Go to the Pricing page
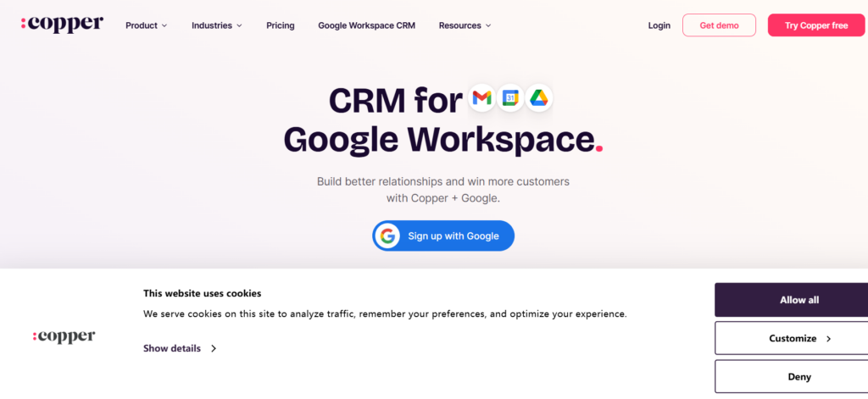Screen dimensions: 868x399 (280, 25)
